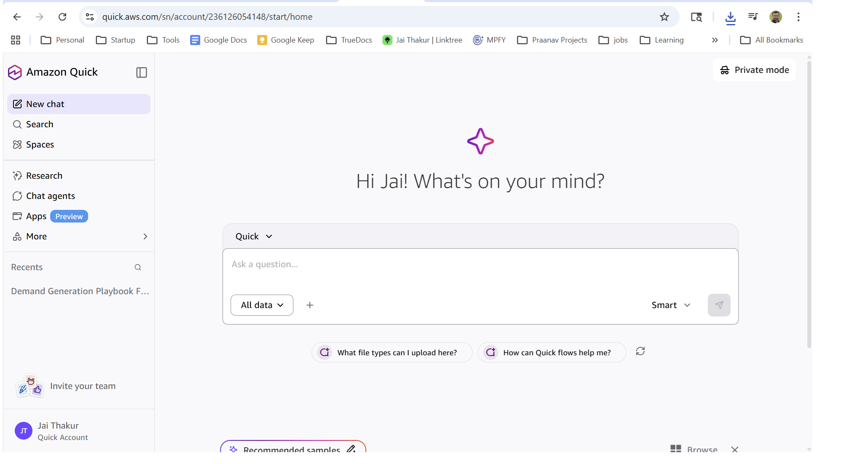Image resolution: width=868 pixels, height=464 pixels.
Task: Open Chrome downloads icon
Action: pyautogui.click(x=730, y=17)
